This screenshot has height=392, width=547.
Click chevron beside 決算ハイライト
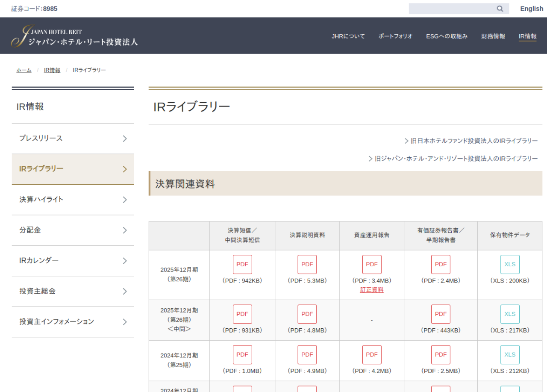pyautogui.click(x=125, y=200)
